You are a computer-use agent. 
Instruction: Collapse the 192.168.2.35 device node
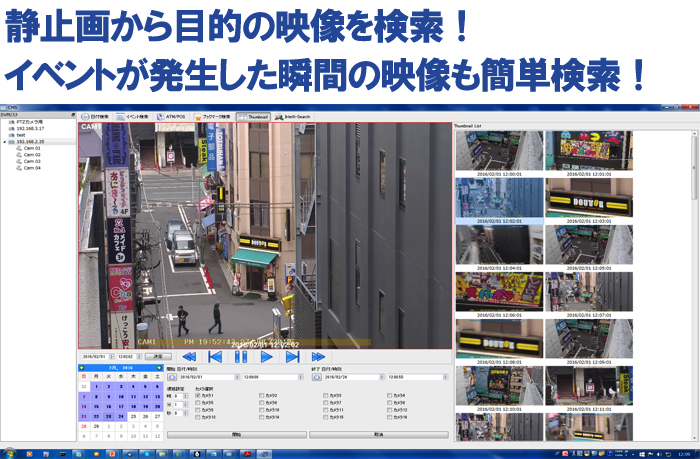4,142
